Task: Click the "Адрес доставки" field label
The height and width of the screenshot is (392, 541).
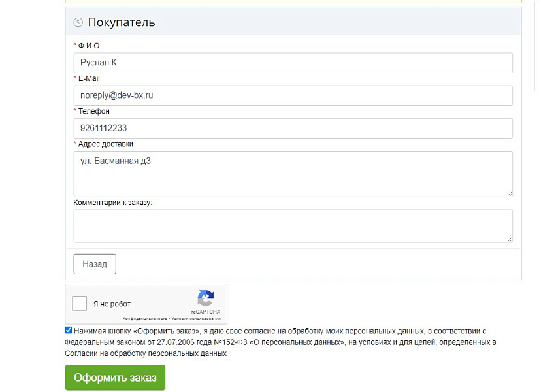Action: (x=105, y=144)
